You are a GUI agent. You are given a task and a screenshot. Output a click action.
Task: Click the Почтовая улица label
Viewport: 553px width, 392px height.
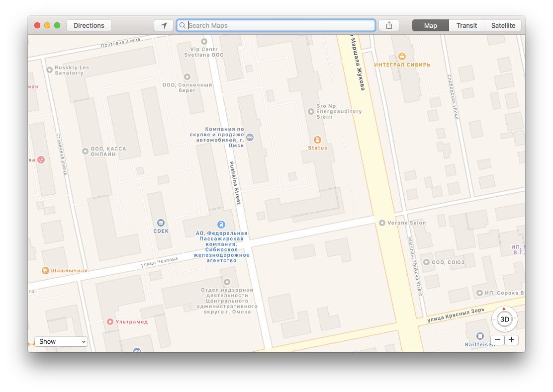(121, 43)
